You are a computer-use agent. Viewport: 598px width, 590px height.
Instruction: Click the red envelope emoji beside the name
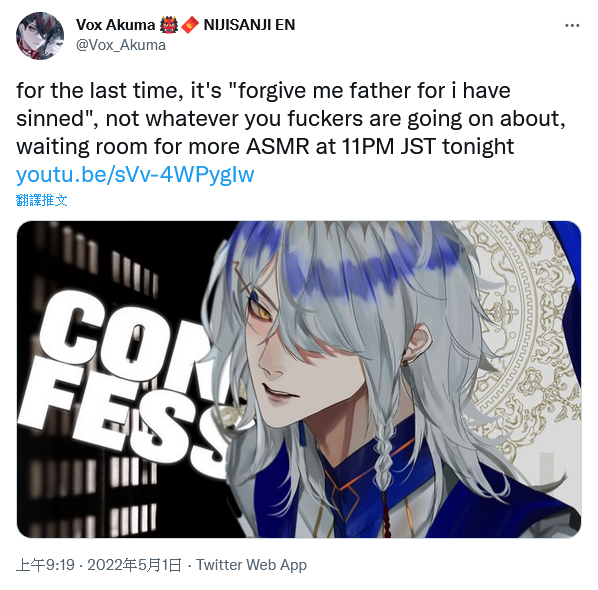[190, 25]
